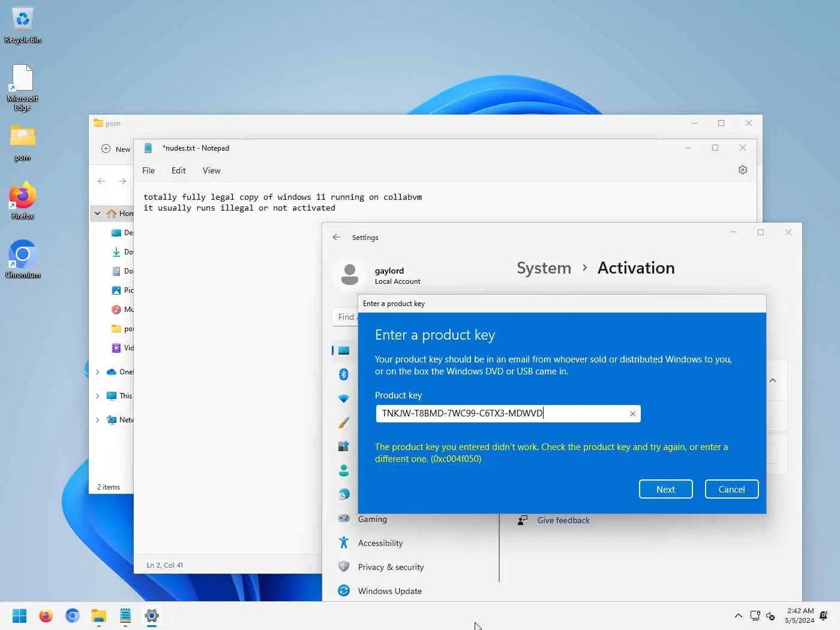Open the Edit menu in Notepad

coord(178,170)
